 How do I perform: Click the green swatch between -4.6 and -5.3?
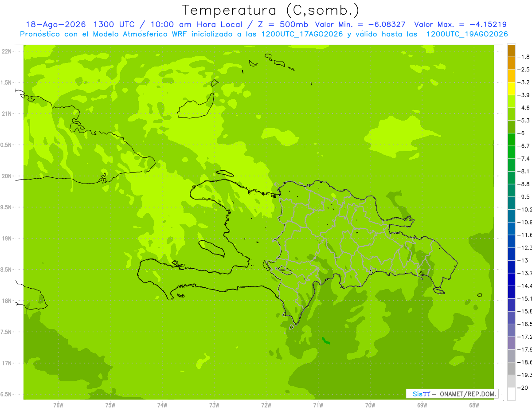pos(511,114)
